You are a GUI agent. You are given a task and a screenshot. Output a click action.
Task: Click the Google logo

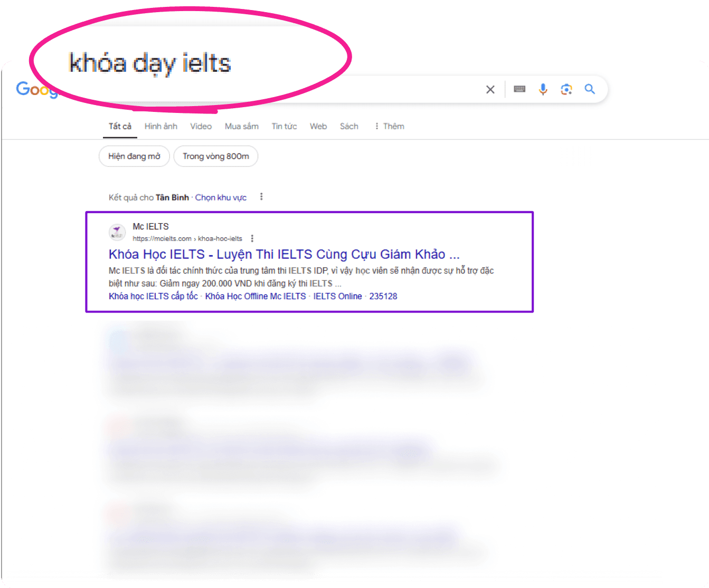point(37,89)
